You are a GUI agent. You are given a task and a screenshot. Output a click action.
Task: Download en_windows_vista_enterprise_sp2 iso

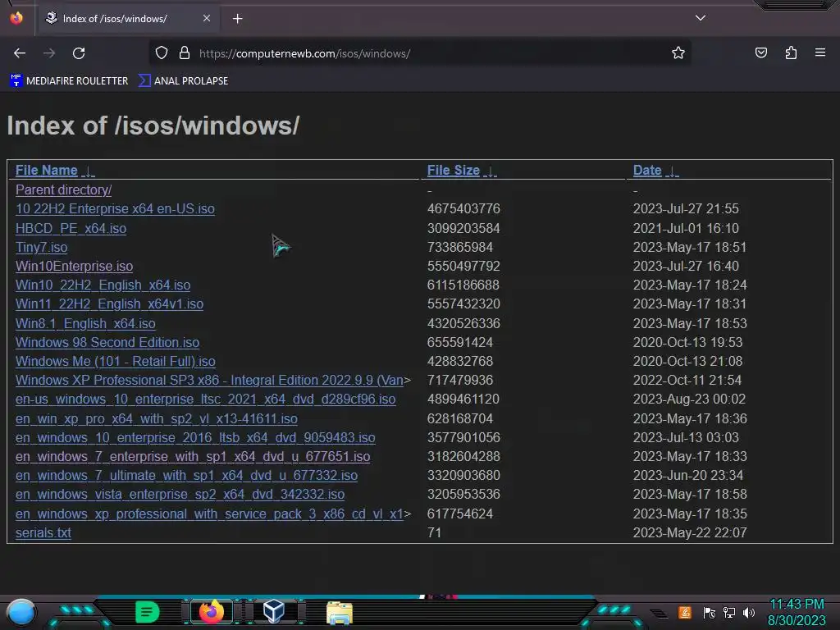coord(180,495)
